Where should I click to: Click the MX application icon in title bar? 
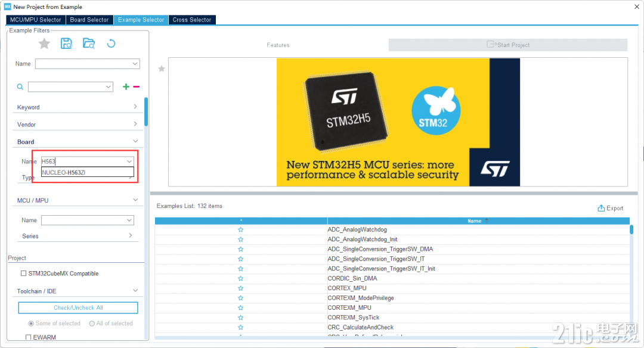tap(7, 7)
